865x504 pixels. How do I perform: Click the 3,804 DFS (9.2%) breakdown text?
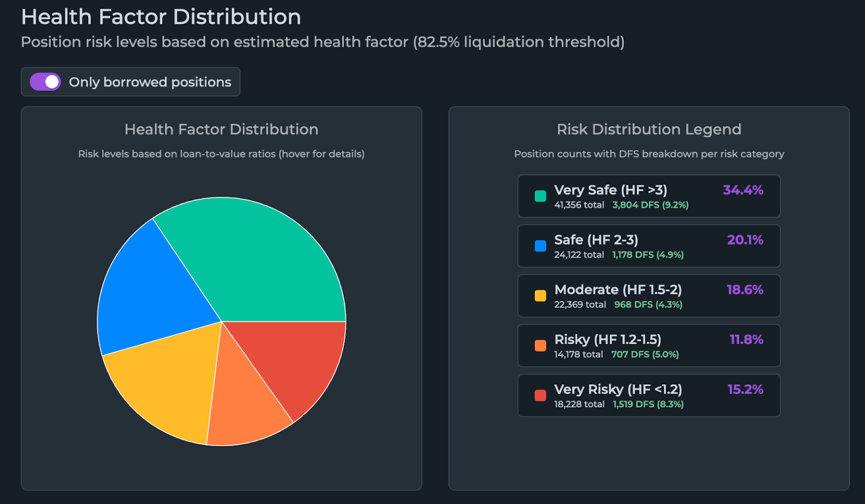click(650, 205)
